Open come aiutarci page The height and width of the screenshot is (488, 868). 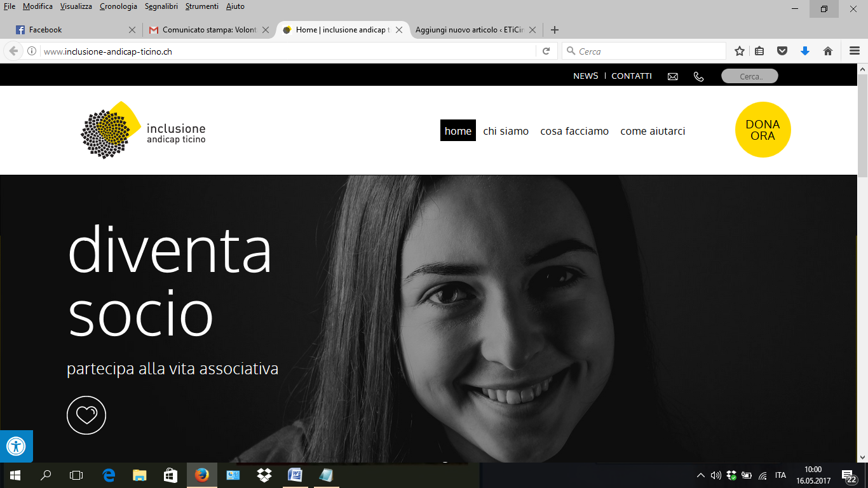pos(653,131)
